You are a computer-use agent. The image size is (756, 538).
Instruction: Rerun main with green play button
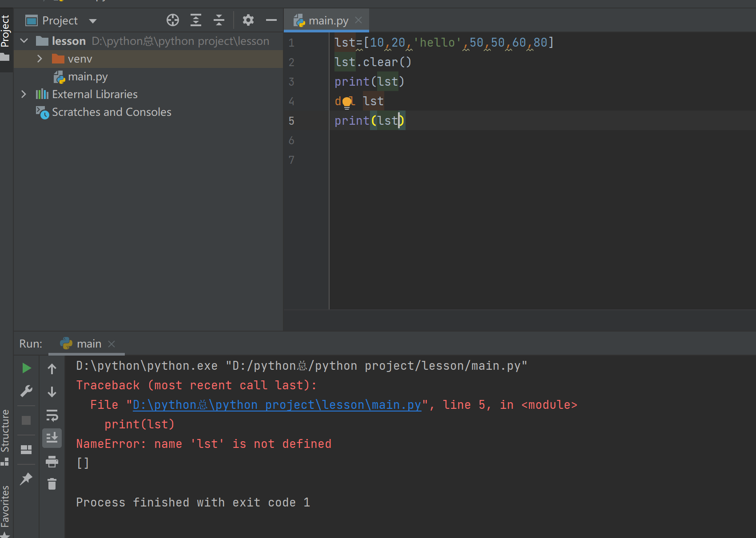click(26, 368)
